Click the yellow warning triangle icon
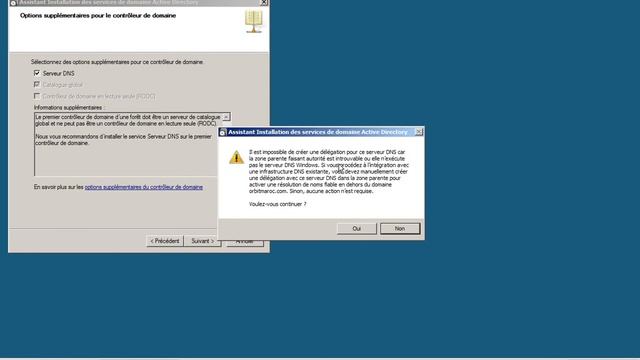 pos(236,158)
